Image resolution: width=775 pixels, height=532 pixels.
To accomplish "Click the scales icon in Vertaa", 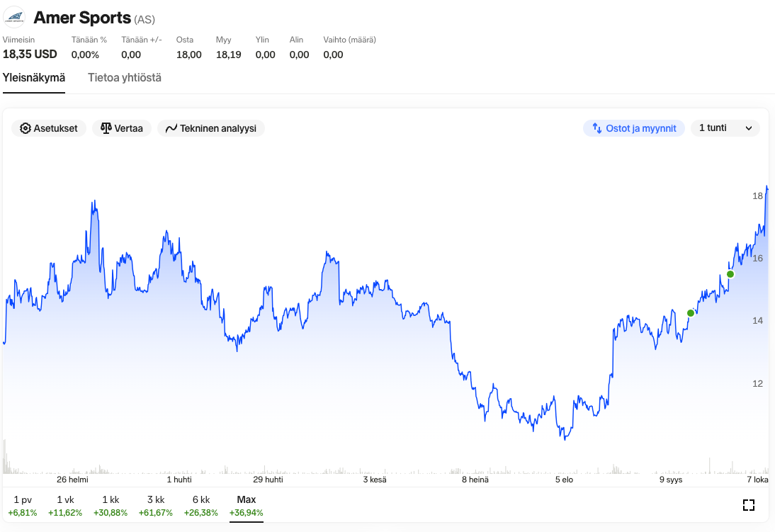I will (106, 128).
